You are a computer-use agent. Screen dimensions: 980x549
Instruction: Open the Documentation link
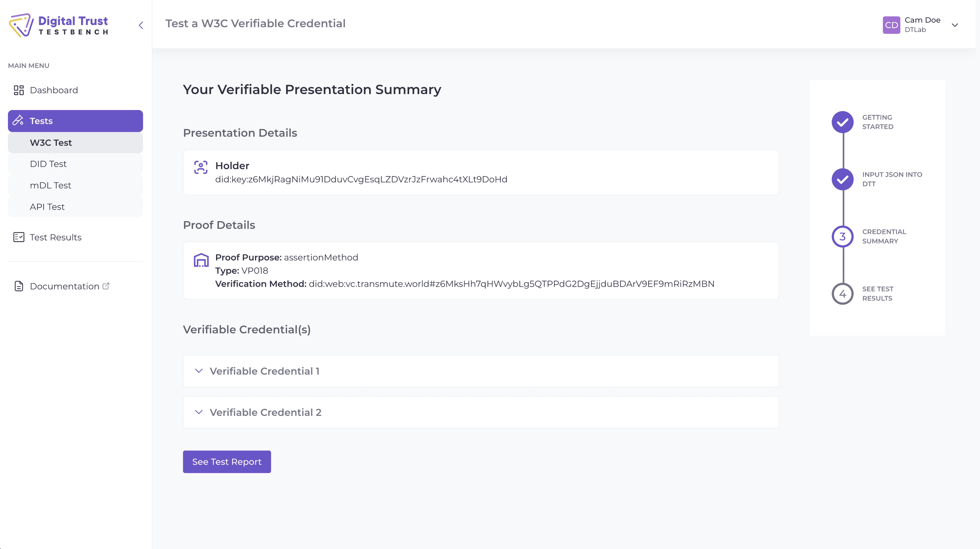64,286
